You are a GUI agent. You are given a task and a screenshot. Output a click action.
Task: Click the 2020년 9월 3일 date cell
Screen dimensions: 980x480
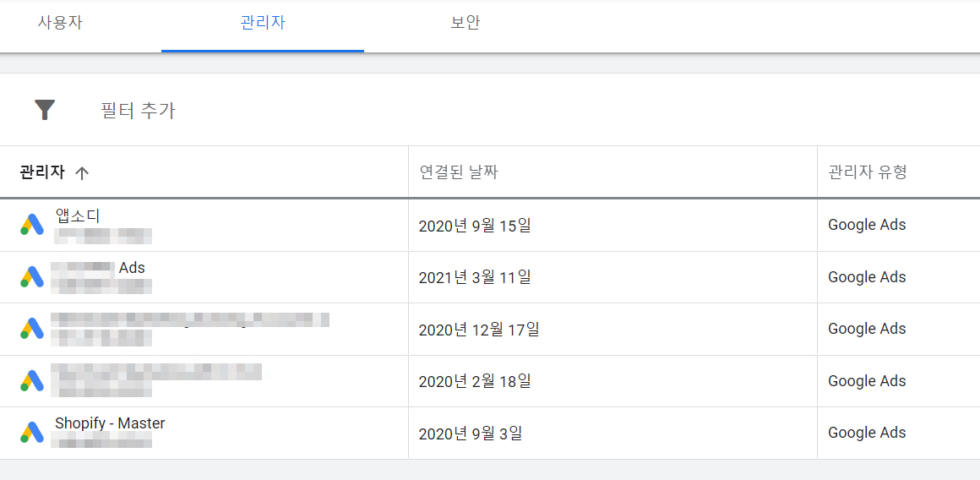pos(470,434)
